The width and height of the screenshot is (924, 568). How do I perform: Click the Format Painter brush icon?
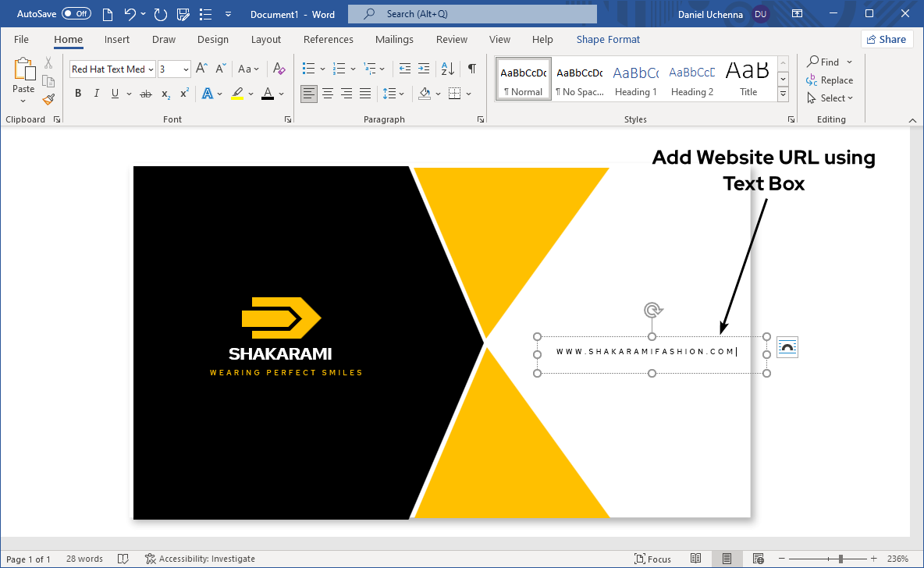[48, 99]
